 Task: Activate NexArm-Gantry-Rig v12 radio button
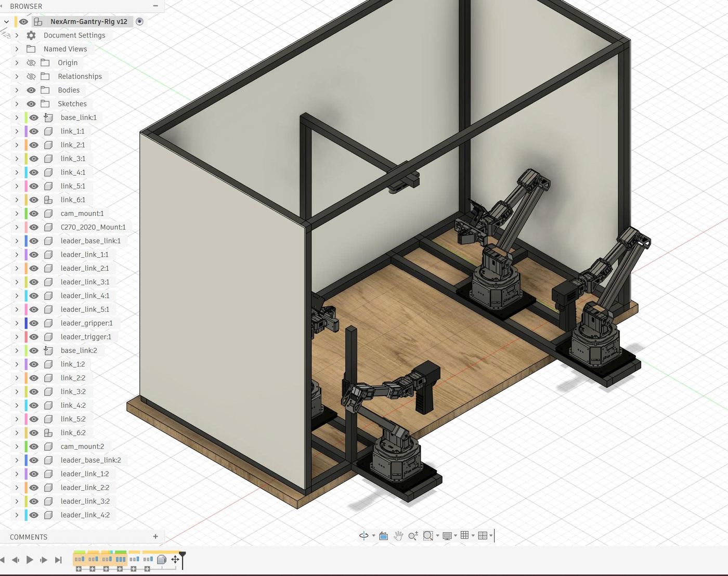(x=139, y=21)
